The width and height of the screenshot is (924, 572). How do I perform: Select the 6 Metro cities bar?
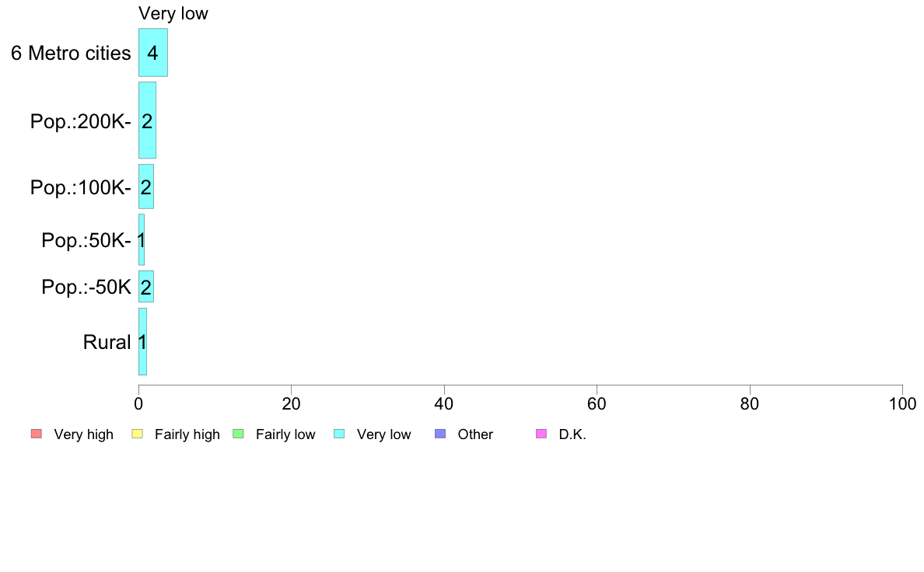152,53
